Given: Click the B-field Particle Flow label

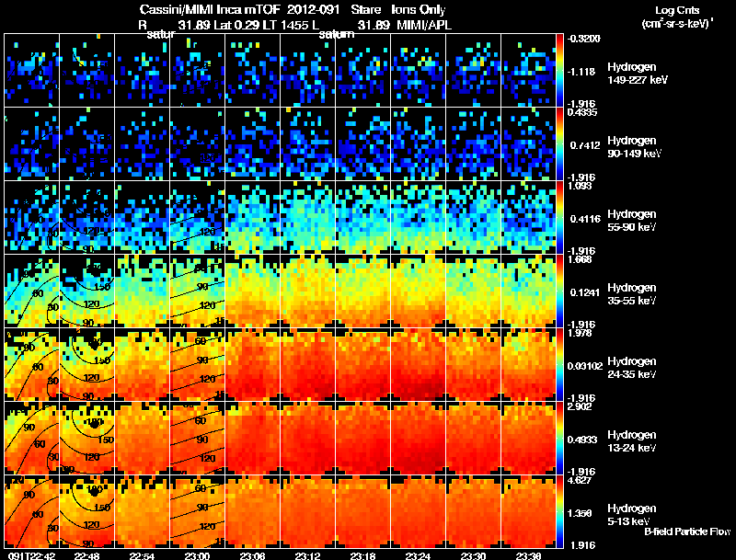Looking at the screenshot, I should (x=687, y=531).
